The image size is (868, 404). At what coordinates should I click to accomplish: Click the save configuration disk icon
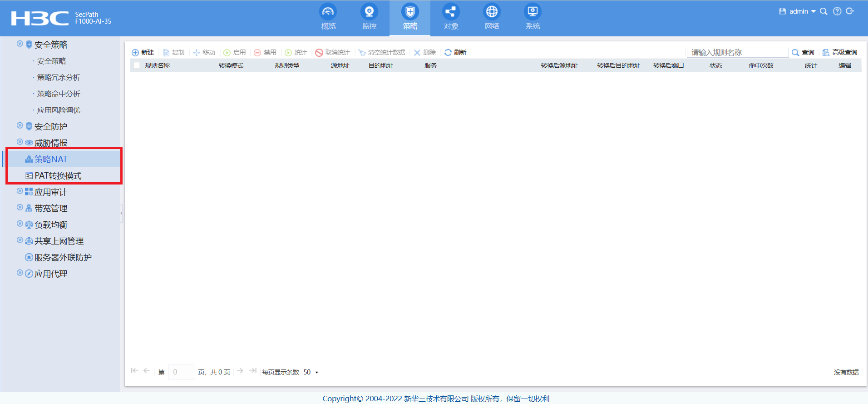click(x=783, y=11)
